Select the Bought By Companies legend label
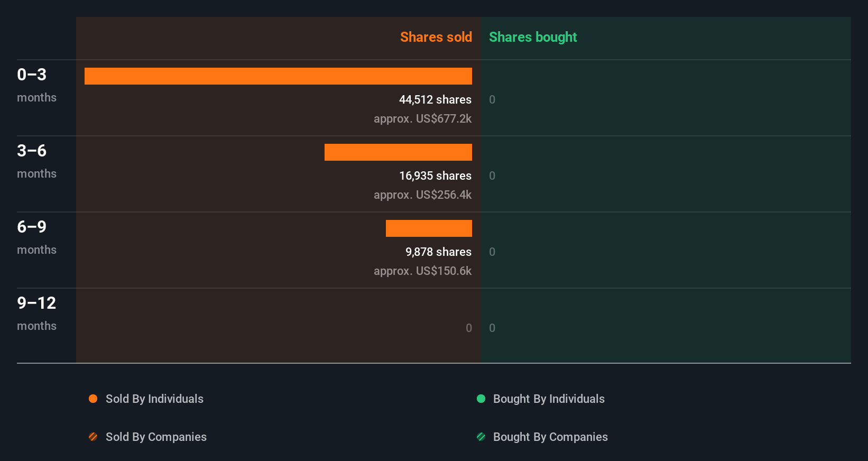Viewport: 868px width, 461px height. (550, 437)
